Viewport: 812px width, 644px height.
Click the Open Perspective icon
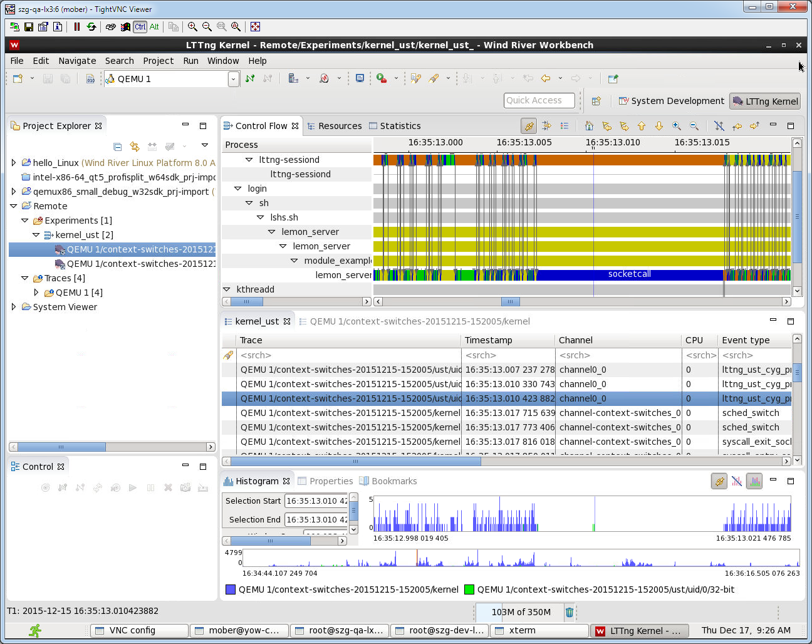coord(596,101)
